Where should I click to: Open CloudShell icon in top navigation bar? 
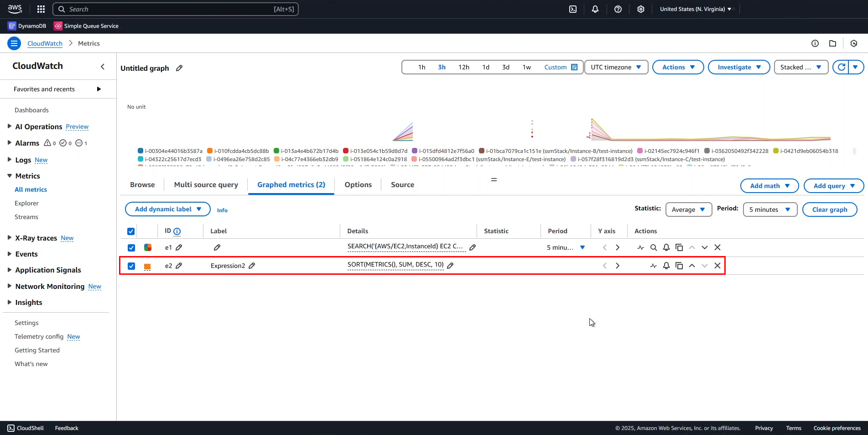point(573,9)
